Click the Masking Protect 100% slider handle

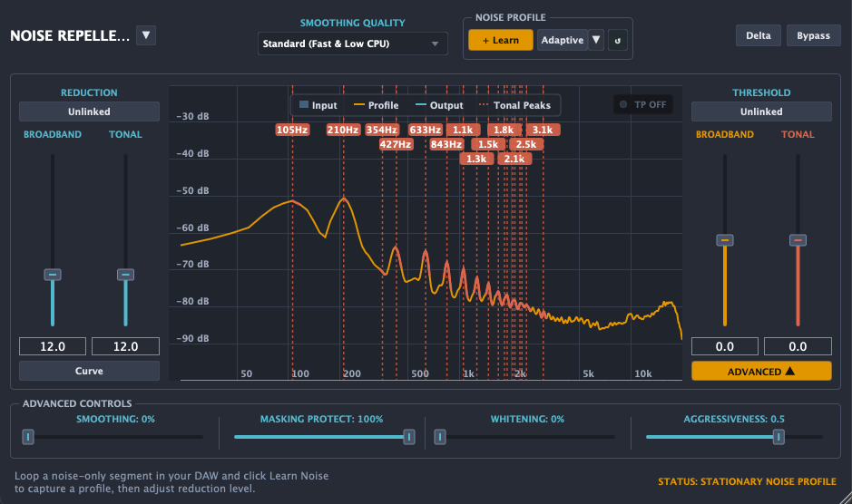click(x=409, y=437)
